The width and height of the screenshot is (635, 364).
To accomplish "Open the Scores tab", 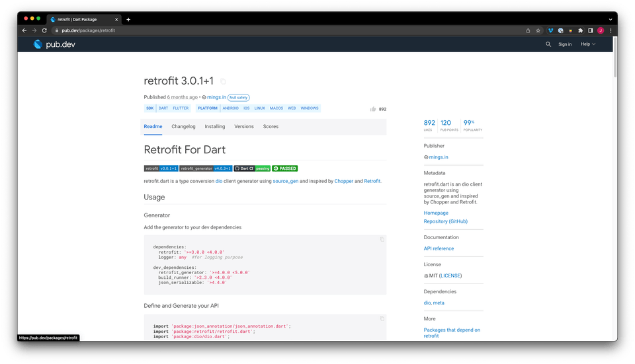I will tap(271, 127).
